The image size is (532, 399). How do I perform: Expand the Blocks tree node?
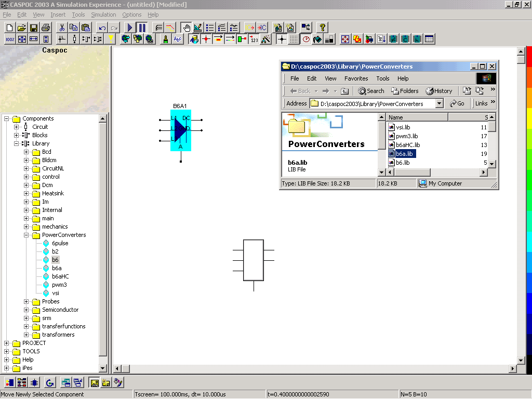(x=16, y=136)
